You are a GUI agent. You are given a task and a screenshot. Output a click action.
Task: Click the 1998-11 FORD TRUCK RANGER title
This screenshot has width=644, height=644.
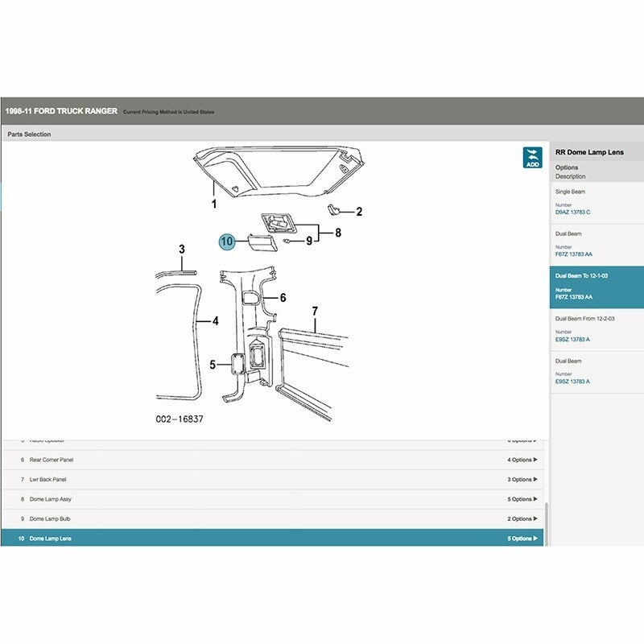(61, 111)
